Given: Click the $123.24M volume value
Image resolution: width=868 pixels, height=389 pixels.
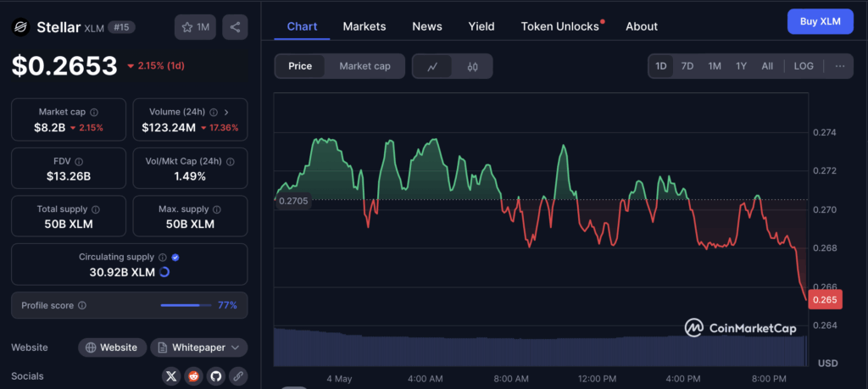Looking at the screenshot, I should point(169,128).
